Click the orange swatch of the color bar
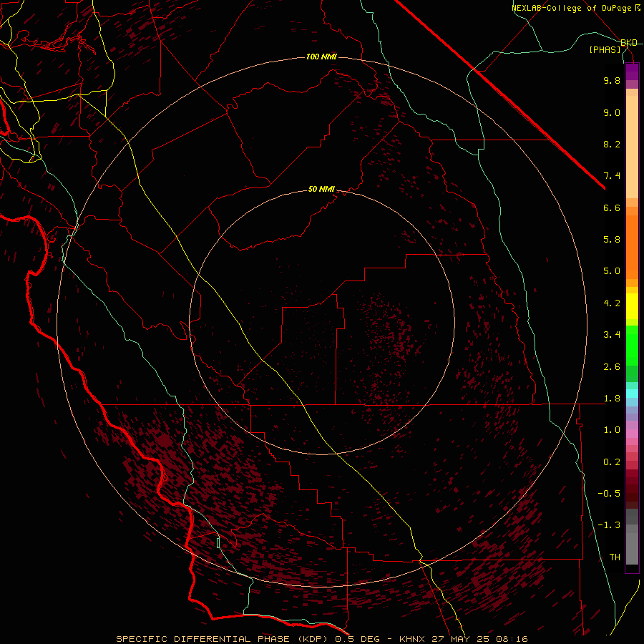The image size is (644, 644). pos(632,248)
